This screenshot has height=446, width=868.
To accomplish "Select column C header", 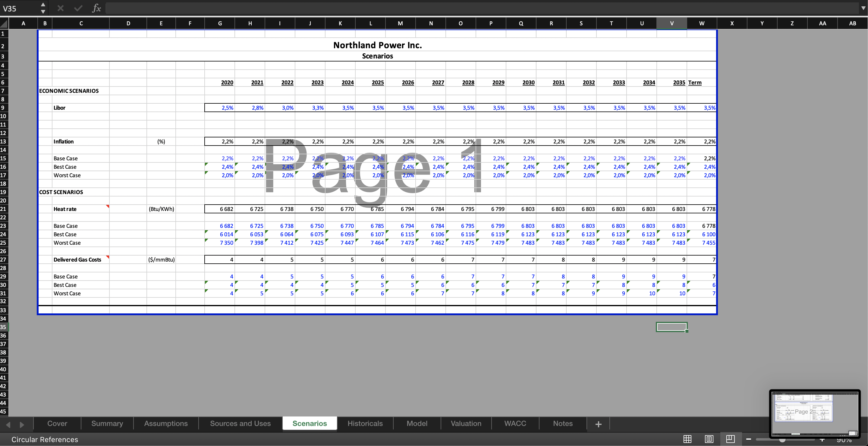I will pyautogui.click(x=81, y=23).
